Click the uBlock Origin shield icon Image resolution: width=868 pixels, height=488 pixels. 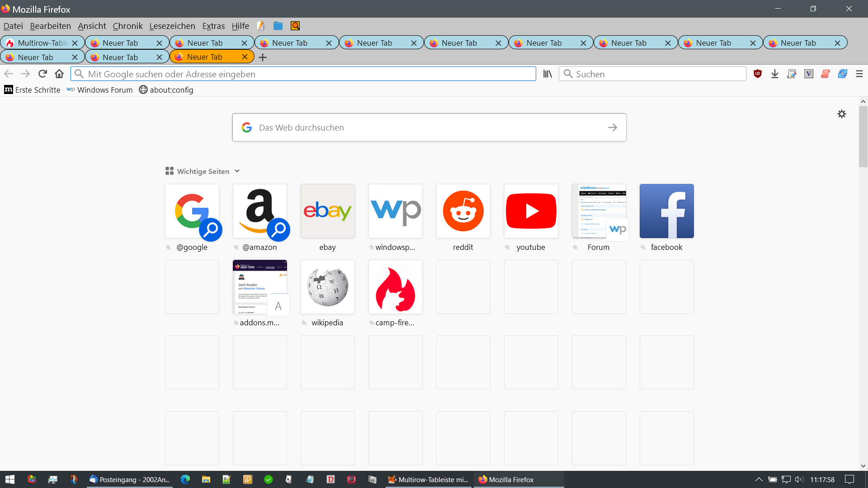point(758,74)
